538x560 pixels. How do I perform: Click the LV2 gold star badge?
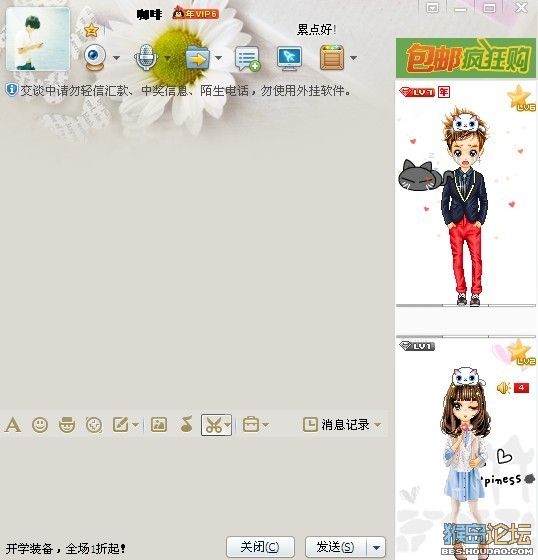click(x=521, y=352)
